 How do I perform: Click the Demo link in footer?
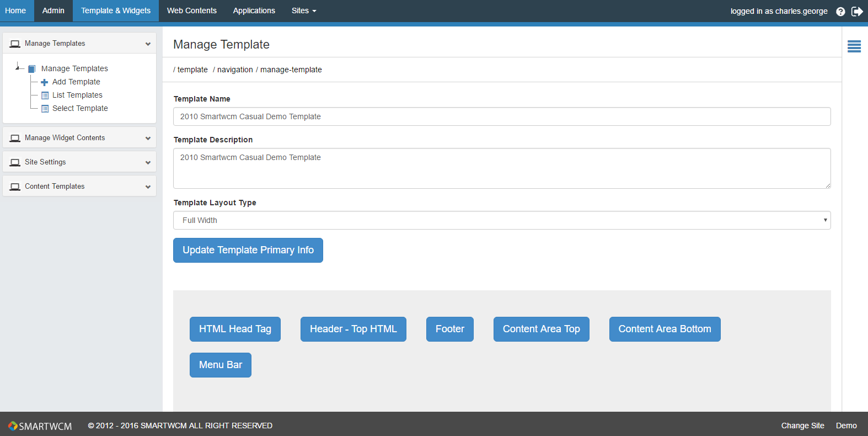846,426
